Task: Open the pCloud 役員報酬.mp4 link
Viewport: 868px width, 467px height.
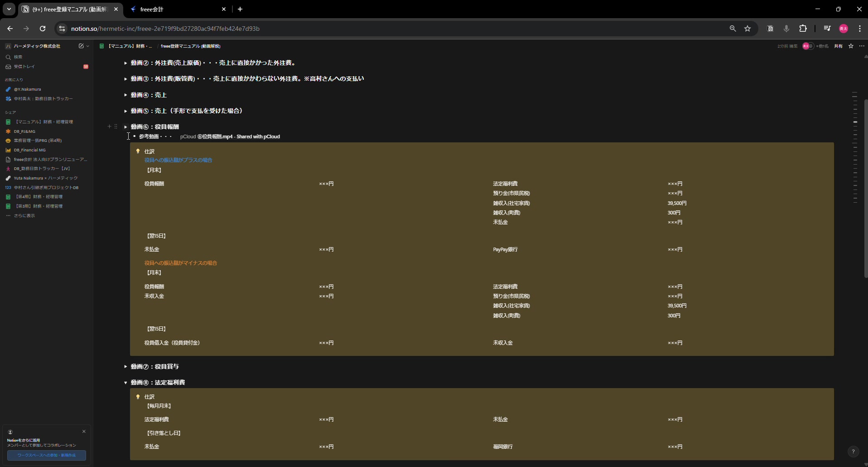Action: (x=230, y=136)
